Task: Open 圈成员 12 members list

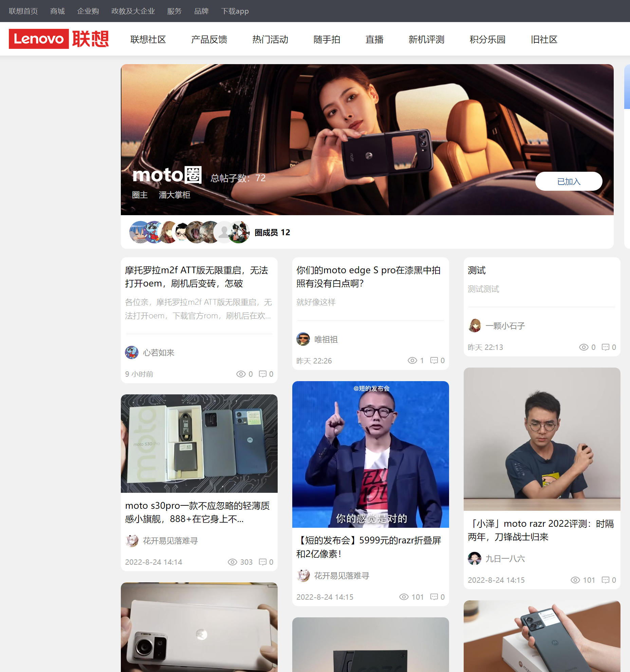Action: click(272, 232)
